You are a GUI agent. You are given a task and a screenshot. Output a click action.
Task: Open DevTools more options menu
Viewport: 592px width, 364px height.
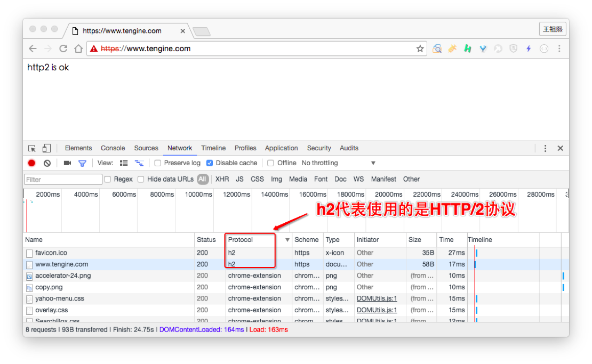(545, 148)
